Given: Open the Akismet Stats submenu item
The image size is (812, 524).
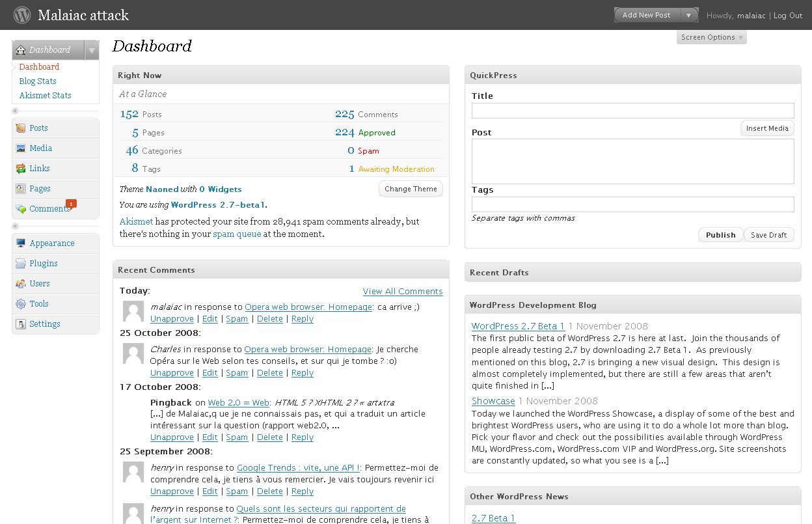Looking at the screenshot, I should 46,96.
